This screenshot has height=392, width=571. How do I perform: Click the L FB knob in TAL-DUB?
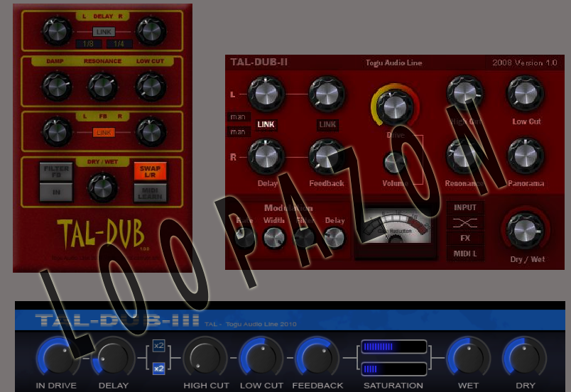point(58,132)
